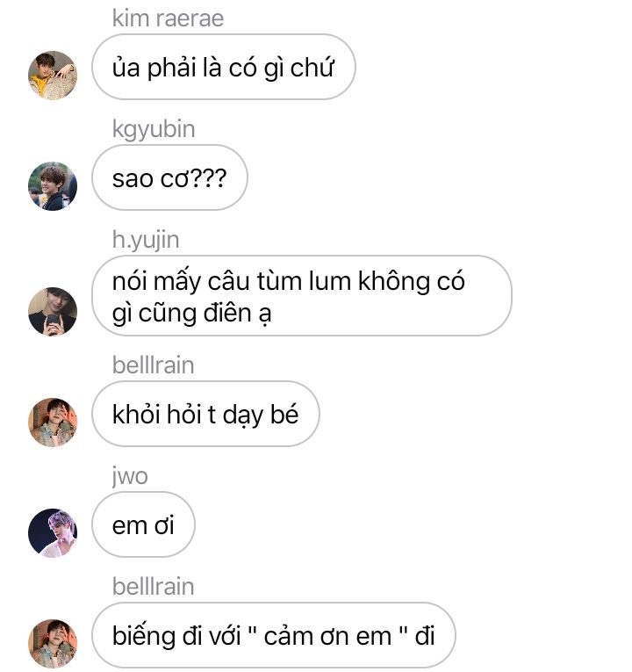Tap the quoted text 'cảm ơn em'
Viewport: 632px width, 672px height.
pyautogui.click(x=327, y=636)
